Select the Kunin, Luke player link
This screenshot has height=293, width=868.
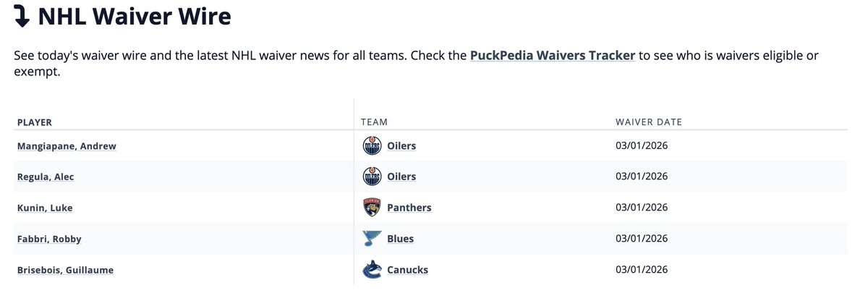pos(45,208)
